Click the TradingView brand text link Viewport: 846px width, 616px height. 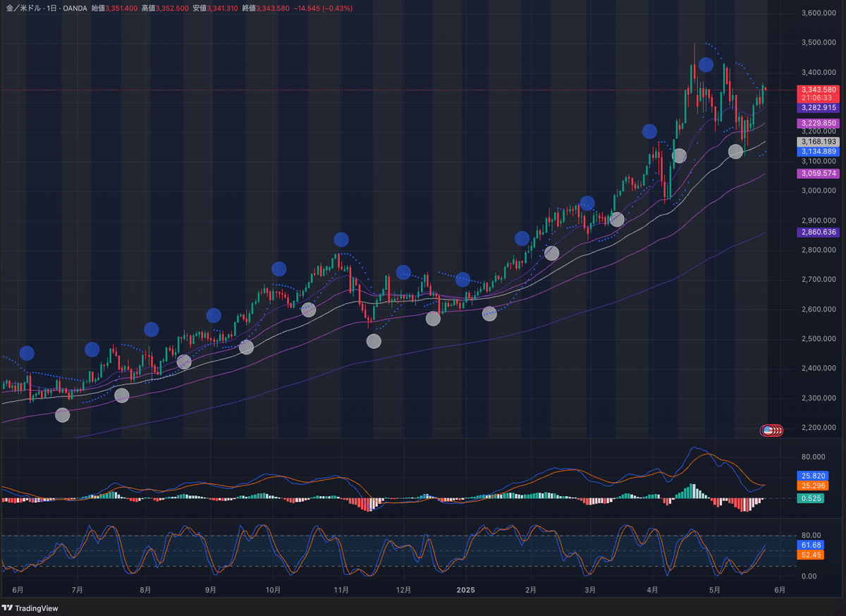coord(36,608)
